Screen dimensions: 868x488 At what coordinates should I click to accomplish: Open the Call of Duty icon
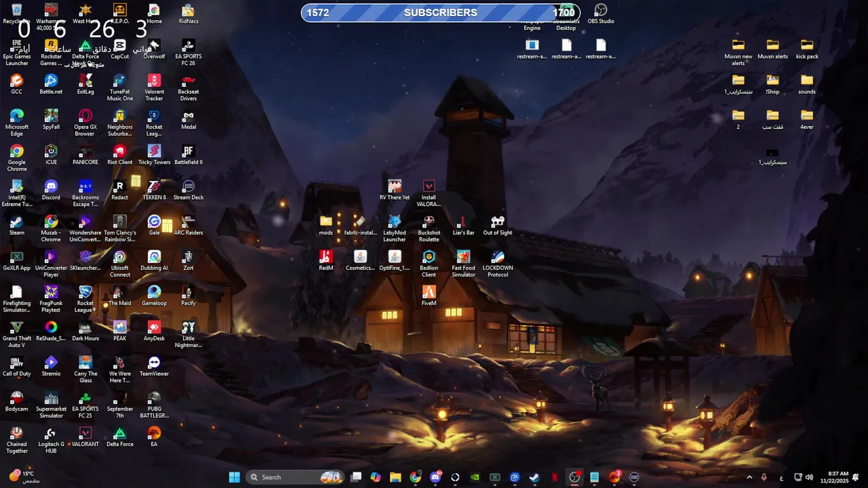pos(17,366)
